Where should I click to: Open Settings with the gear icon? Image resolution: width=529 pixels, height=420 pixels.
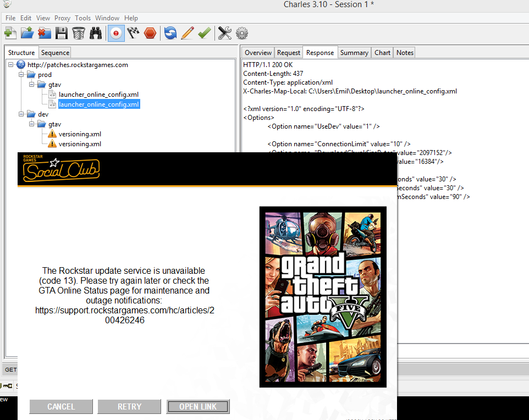[242, 33]
